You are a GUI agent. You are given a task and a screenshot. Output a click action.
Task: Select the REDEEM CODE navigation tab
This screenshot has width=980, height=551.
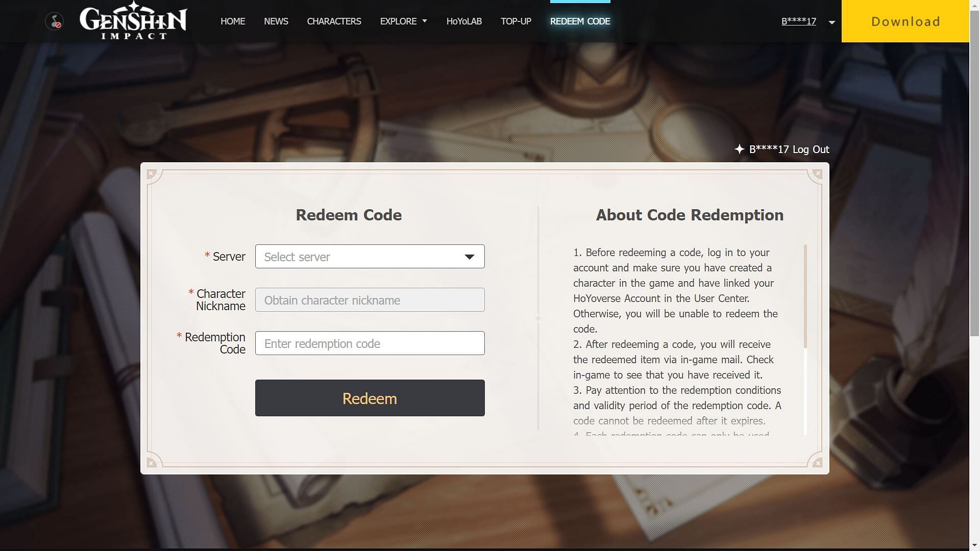[580, 21]
